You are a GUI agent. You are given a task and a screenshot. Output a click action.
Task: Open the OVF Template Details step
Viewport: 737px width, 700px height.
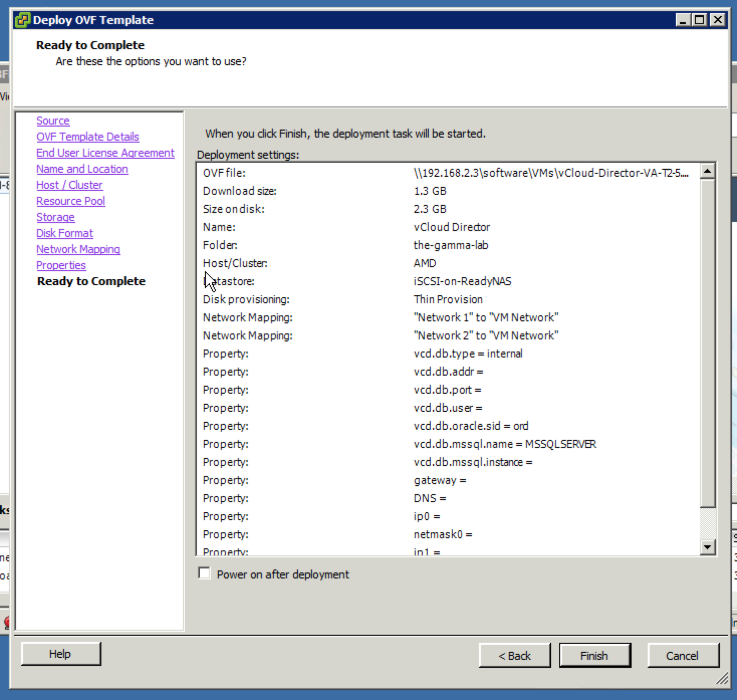pos(88,137)
